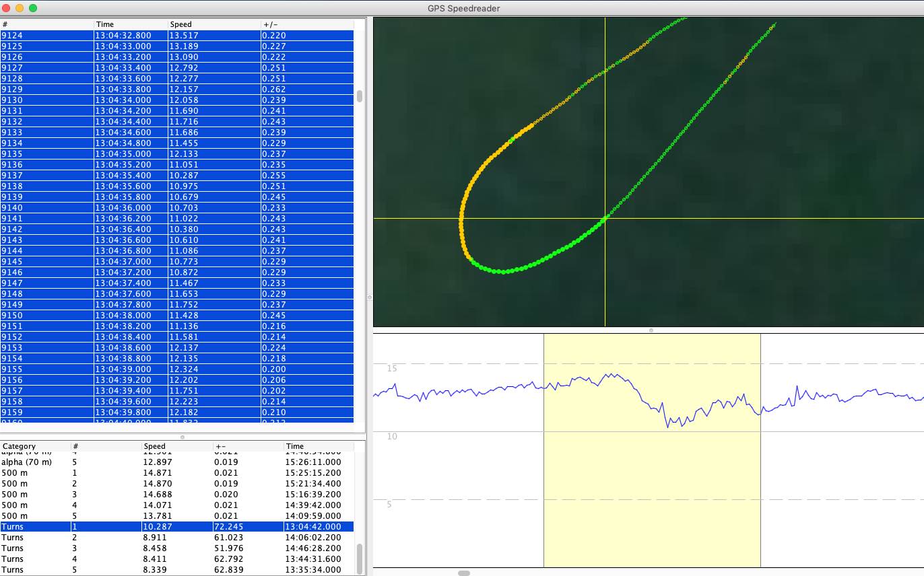Click the divider handle between map and graph
The width and height of the screenshot is (924, 576).
(651, 330)
